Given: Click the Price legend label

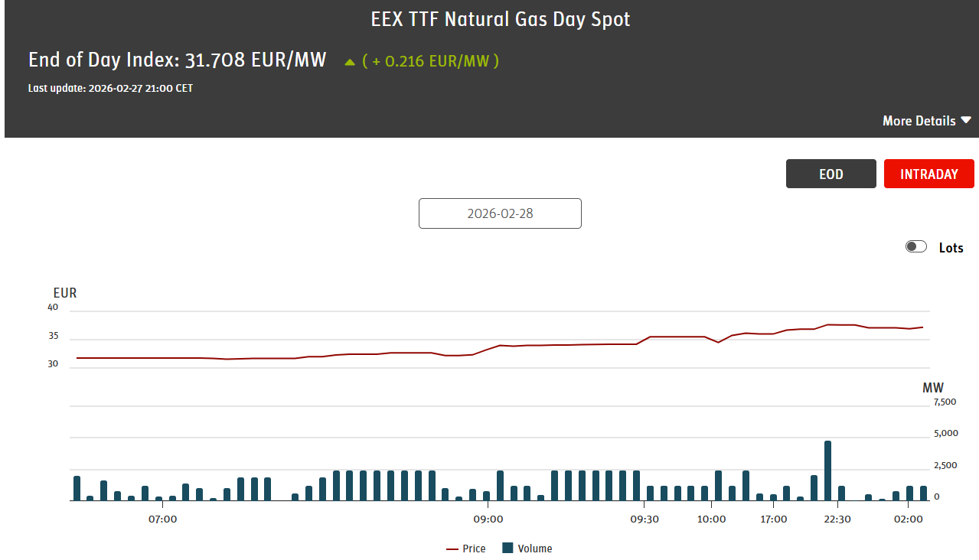Looking at the screenshot, I should (x=474, y=549).
